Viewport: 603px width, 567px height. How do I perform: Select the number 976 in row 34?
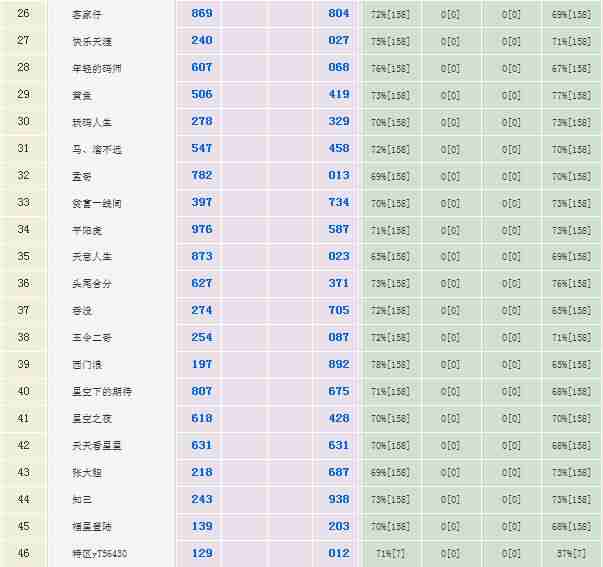[202, 229]
